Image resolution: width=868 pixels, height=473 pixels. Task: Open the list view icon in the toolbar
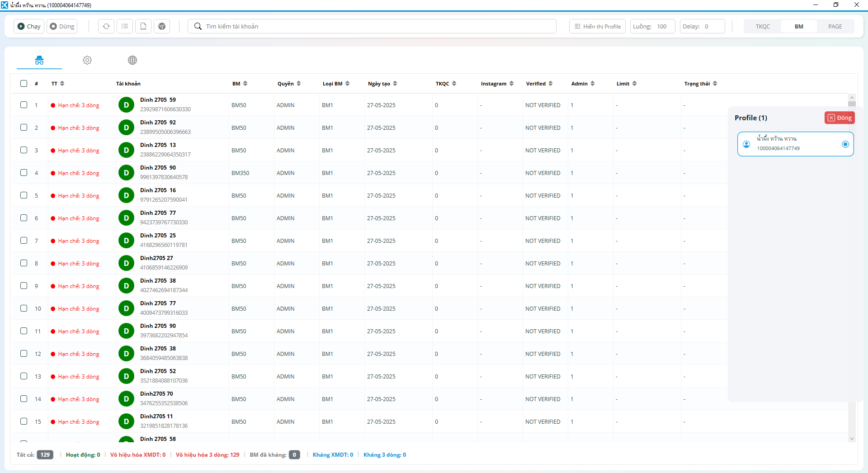[x=125, y=26]
